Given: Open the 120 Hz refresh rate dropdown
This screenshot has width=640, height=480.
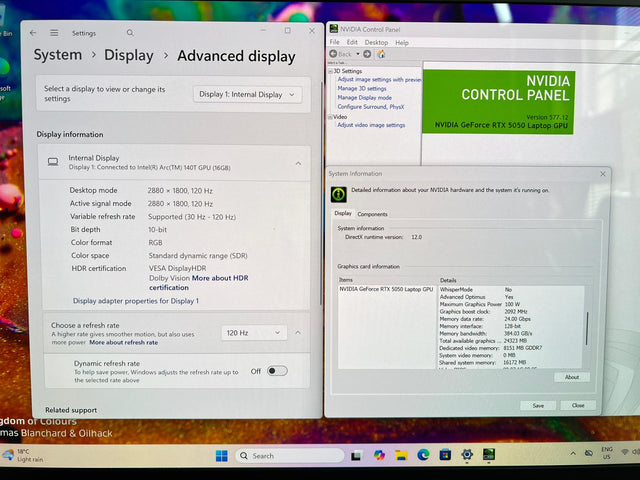Looking at the screenshot, I should [x=254, y=333].
